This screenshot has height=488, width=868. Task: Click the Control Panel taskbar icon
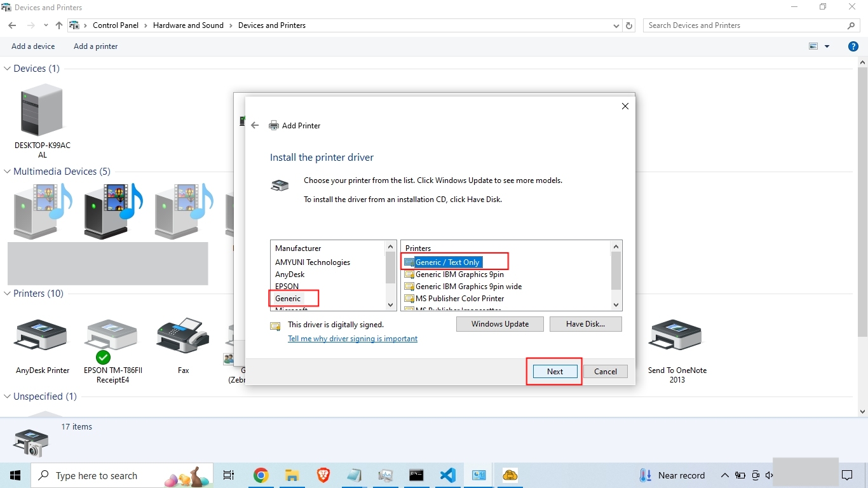[x=479, y=475]
